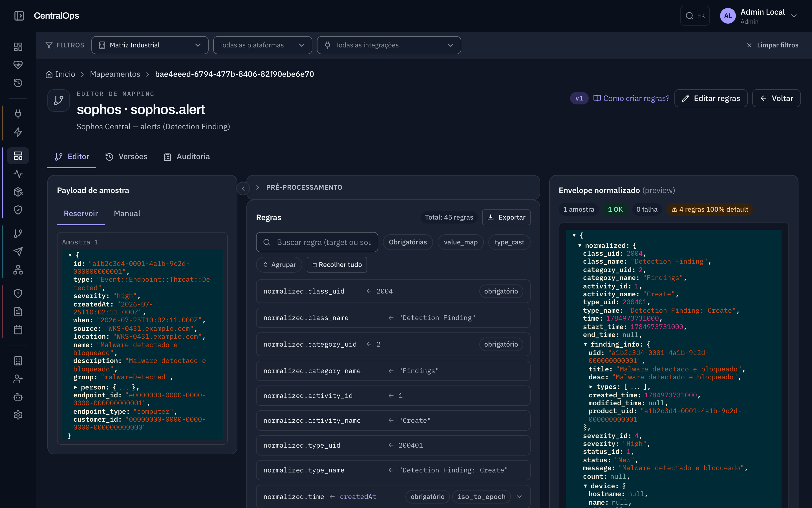Click Recolher tudo button
This screenshot has width=812, height=508.
coord(337,265)
